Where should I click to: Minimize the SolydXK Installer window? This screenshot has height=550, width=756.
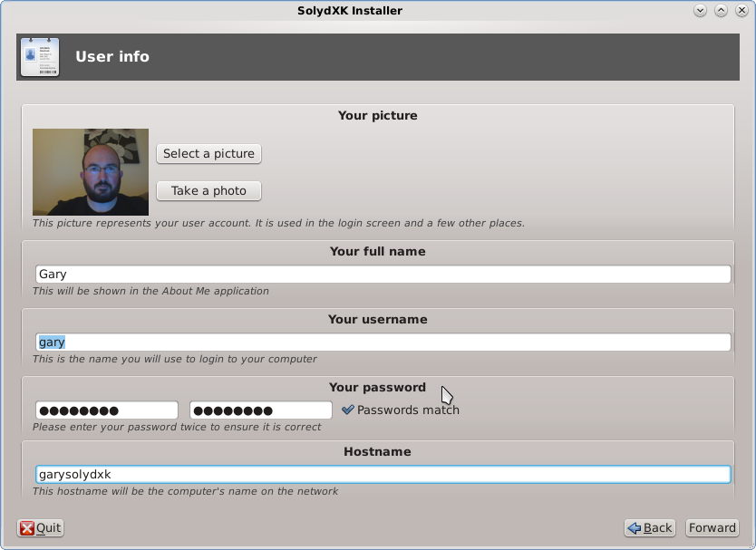click(700, 11)
